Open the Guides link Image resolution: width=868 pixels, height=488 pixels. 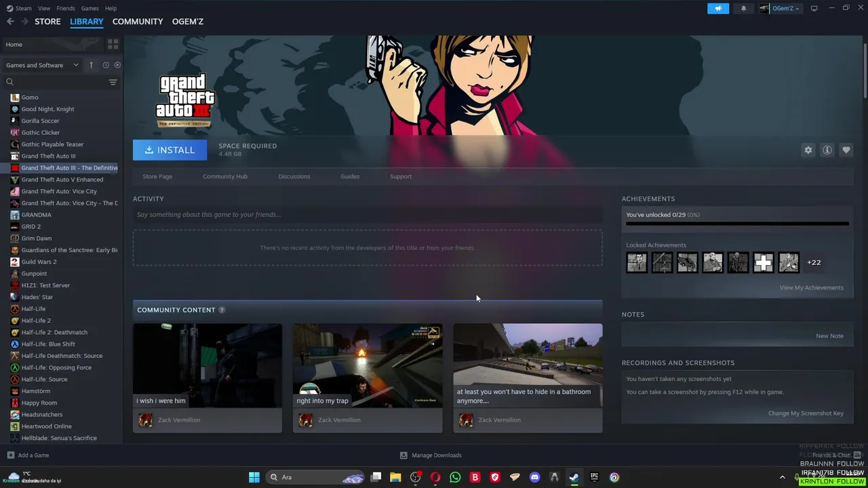coord(350,176)
